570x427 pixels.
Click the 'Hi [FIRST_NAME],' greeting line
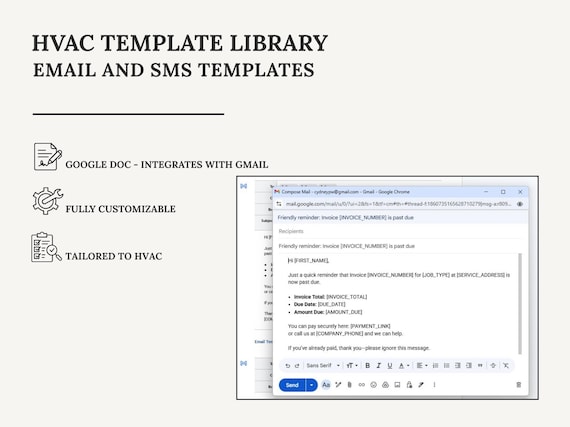(x=308, y=261)
